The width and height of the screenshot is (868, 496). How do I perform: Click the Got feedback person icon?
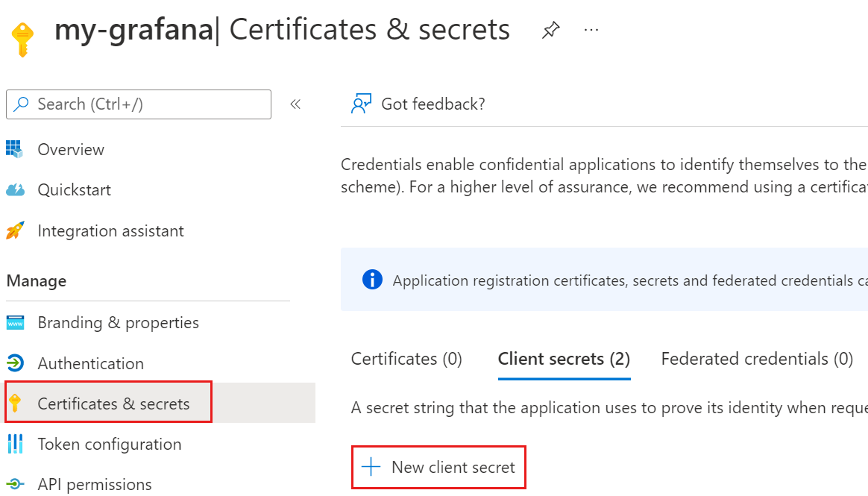[x=361, y=104]
